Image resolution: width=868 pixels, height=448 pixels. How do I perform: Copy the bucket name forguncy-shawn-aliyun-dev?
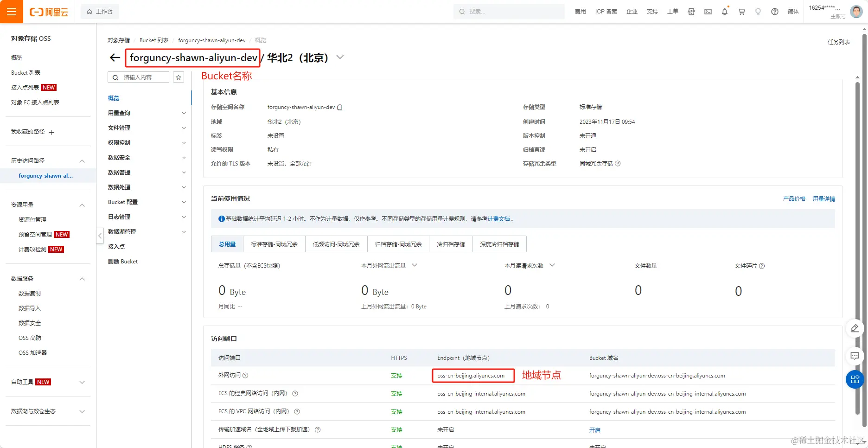[x=340, y=107]
